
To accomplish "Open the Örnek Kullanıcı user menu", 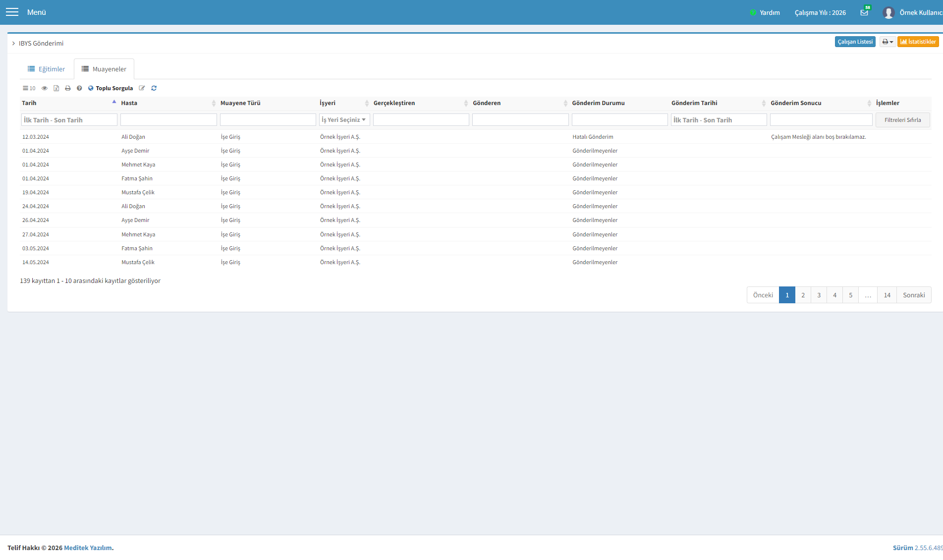I will tap(921, 12).
